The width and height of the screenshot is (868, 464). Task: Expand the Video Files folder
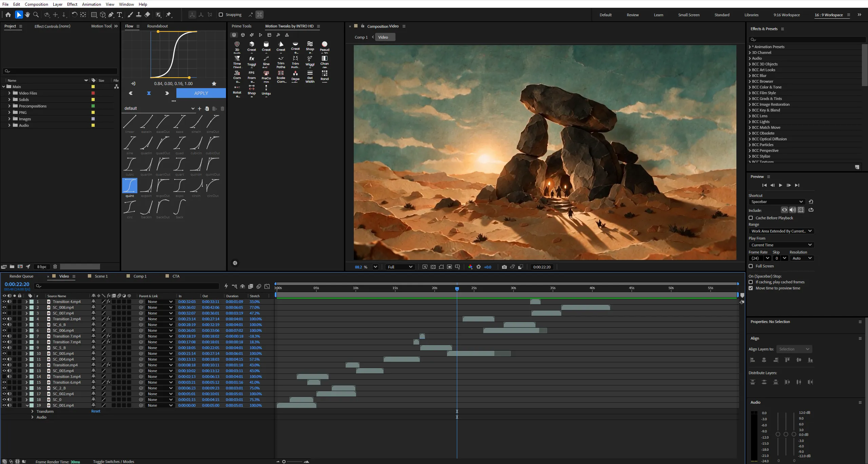point(9,93)
